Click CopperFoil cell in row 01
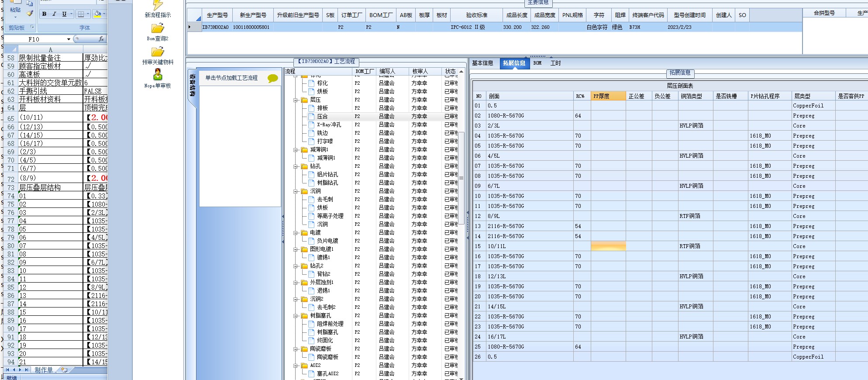This screenshot has width=868, height=380. [x=813, y=106]
